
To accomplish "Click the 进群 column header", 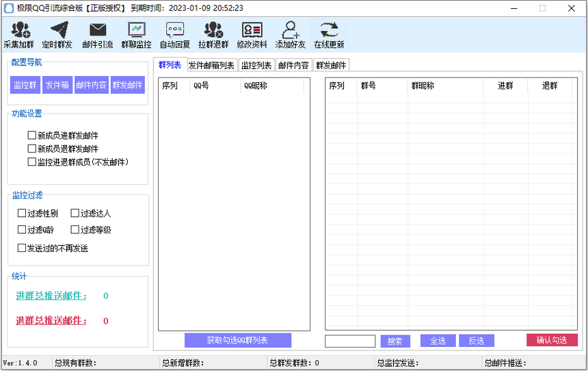I will [505, 86].
